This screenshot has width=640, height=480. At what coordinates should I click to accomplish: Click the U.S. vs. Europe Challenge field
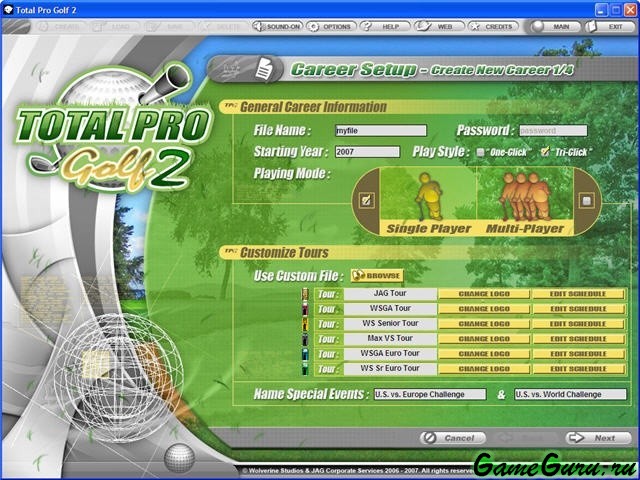[x=430, y=394]
